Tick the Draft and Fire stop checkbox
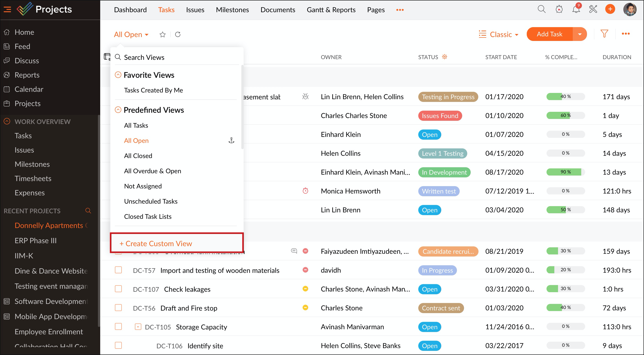This screenshot has height=355, width=644. (x=118, y=307)
